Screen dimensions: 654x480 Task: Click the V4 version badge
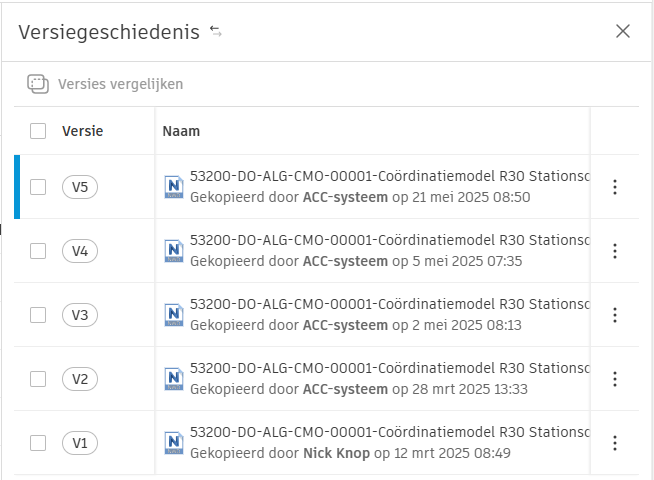coord(80,251)
